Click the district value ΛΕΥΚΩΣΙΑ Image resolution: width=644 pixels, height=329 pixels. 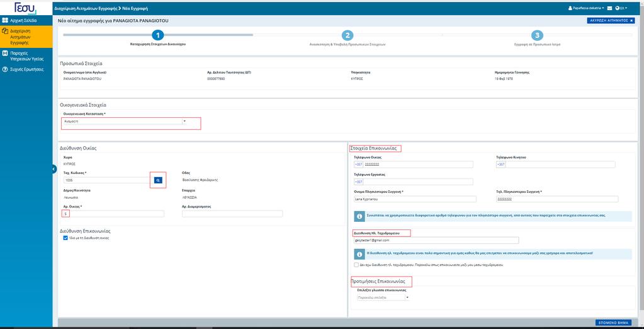pyautogui.click(x=189, y=197)
